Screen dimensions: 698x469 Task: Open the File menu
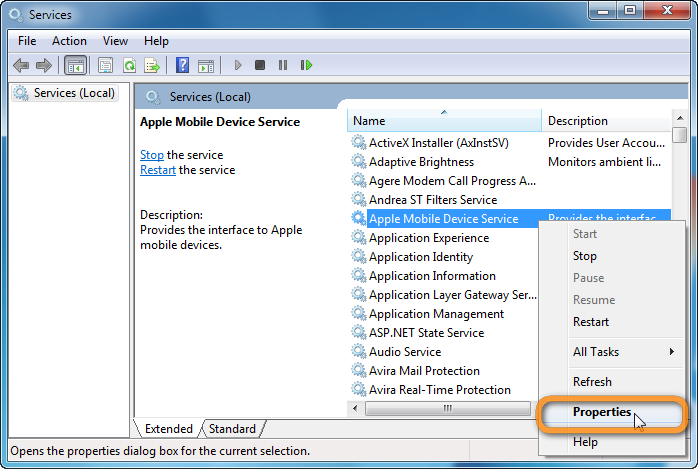tap(27, 41)
